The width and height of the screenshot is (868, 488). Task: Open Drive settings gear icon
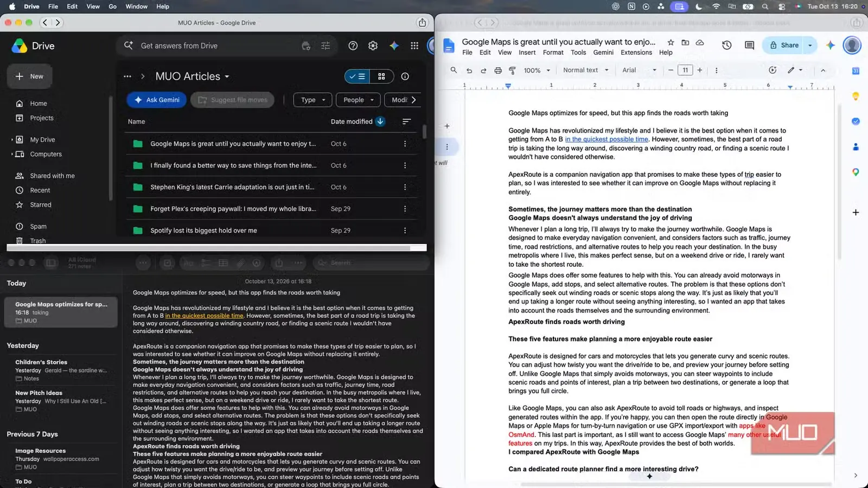click(x=373, y=46)
